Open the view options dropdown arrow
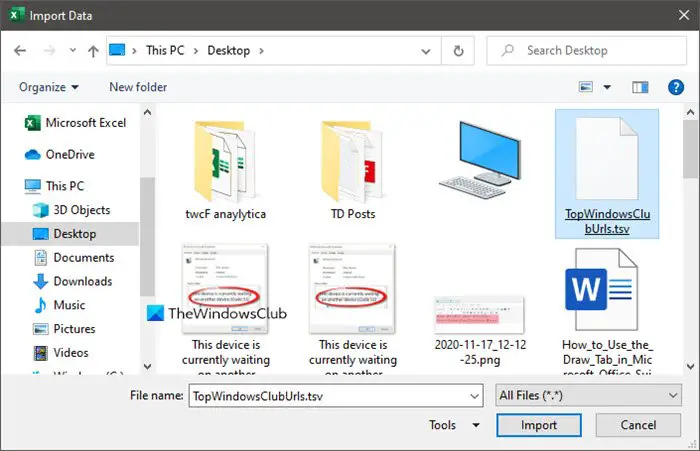The image size is (700, 451). click(x=607, y=87)
